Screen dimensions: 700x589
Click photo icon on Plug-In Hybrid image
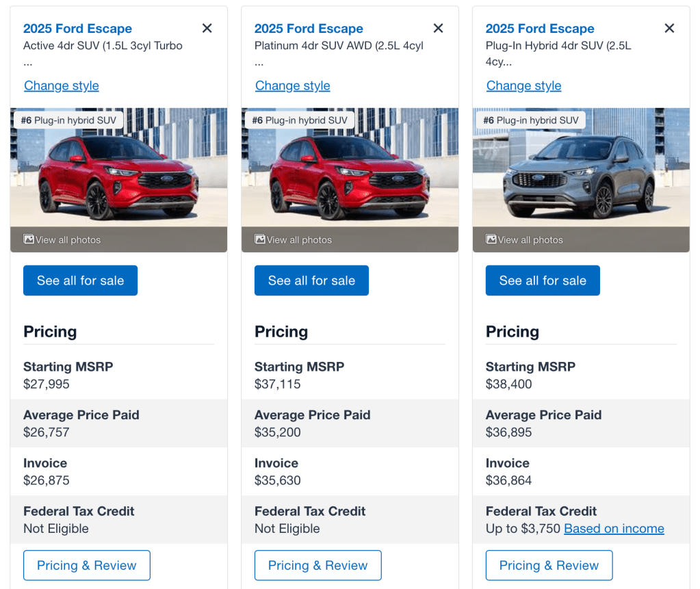pyautogui.click(x=491, y=239)
